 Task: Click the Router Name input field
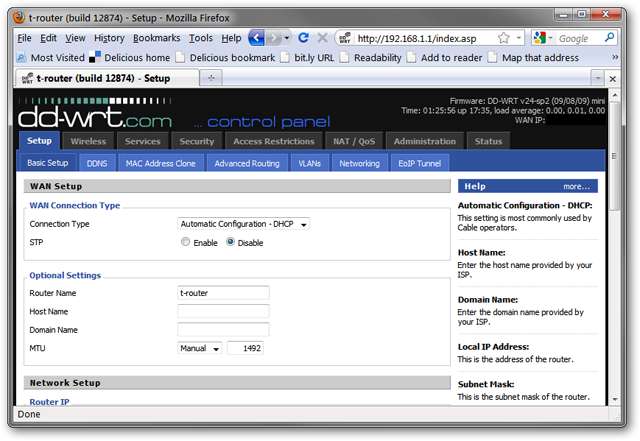point(223,293)
